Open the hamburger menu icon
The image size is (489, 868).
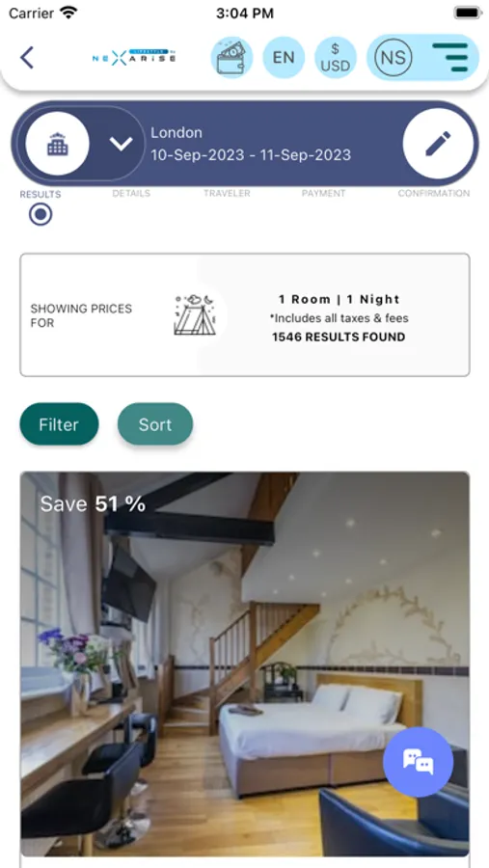pos(450,58)
